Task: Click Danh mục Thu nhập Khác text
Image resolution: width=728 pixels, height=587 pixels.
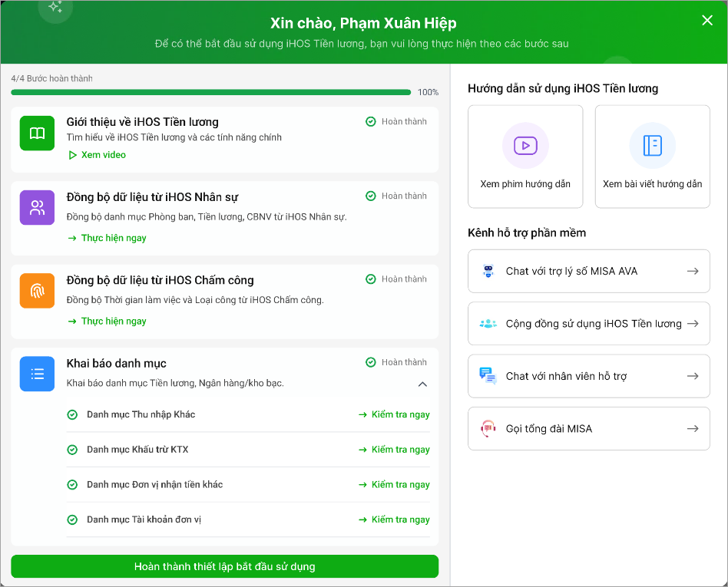Action: click(x=141, y=414)
